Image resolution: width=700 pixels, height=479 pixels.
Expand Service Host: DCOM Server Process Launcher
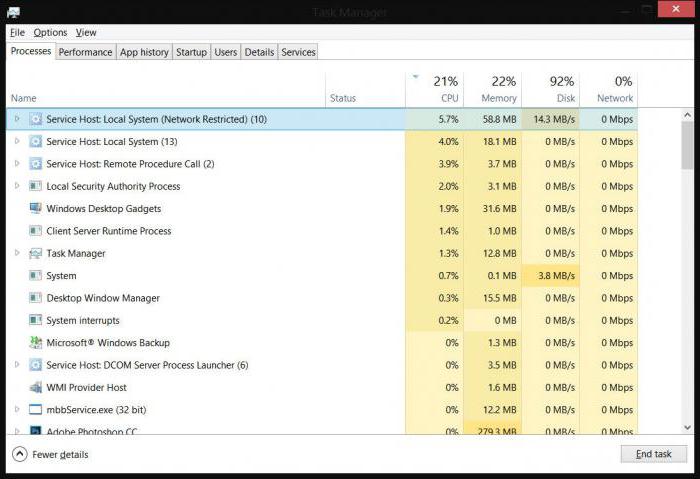point(17,364)
